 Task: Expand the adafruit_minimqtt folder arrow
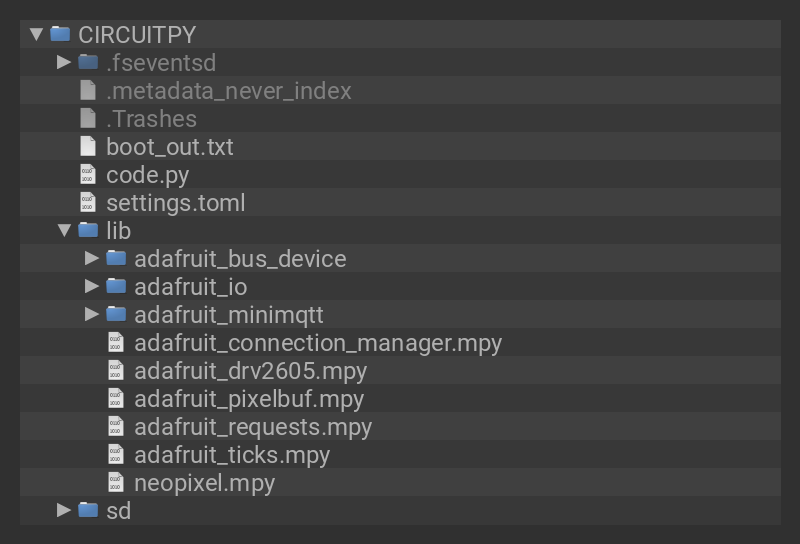coord(92,314)
